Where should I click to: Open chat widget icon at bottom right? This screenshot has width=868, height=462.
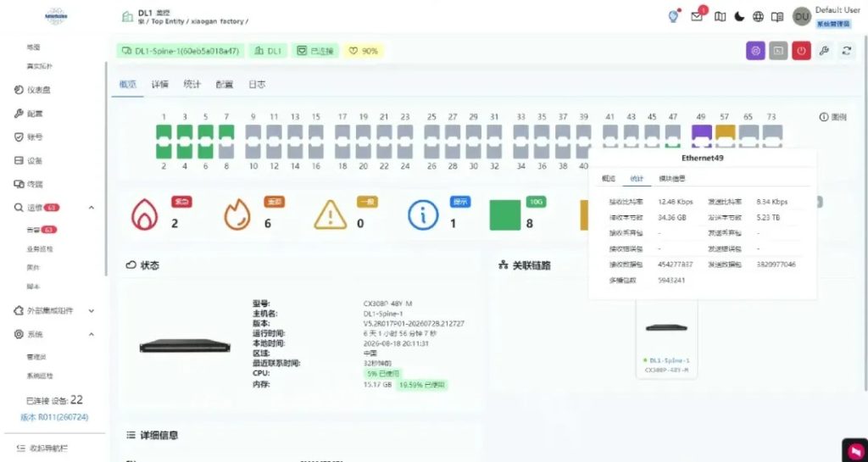click(855, 449)
